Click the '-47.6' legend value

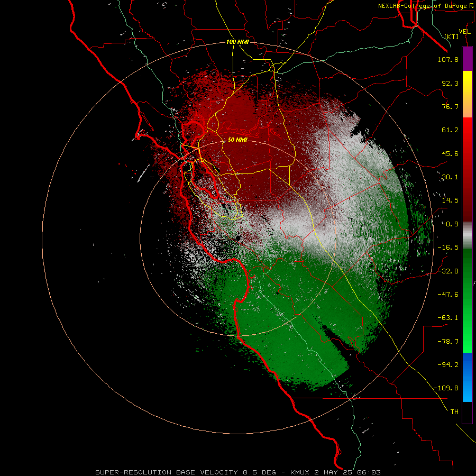pyautogui.click(x=448, y=295)
